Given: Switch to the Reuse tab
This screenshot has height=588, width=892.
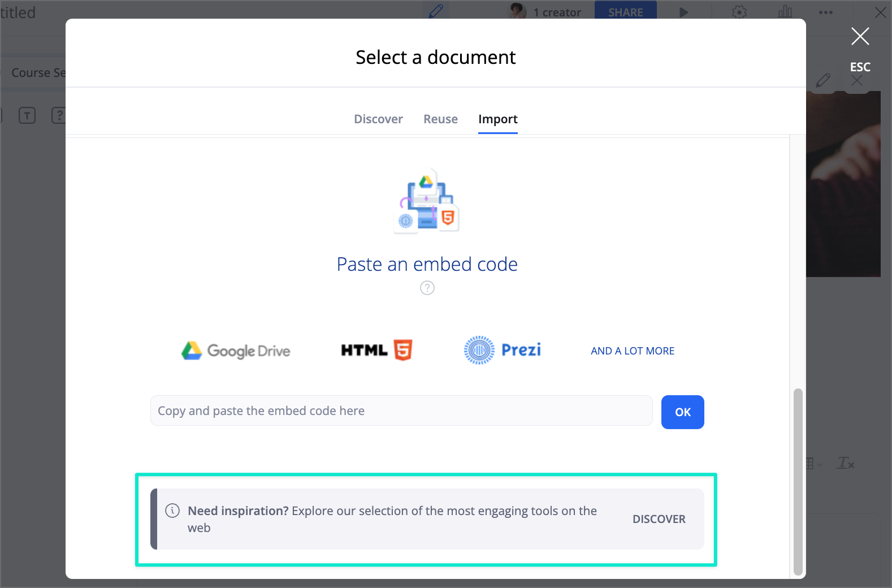Looking at the screenshot, I should pyautogui.click(x=440, y=119).
